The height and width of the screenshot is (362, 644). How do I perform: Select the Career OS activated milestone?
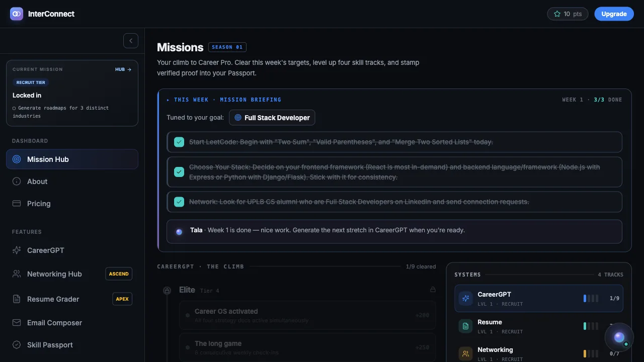point(307,315)
